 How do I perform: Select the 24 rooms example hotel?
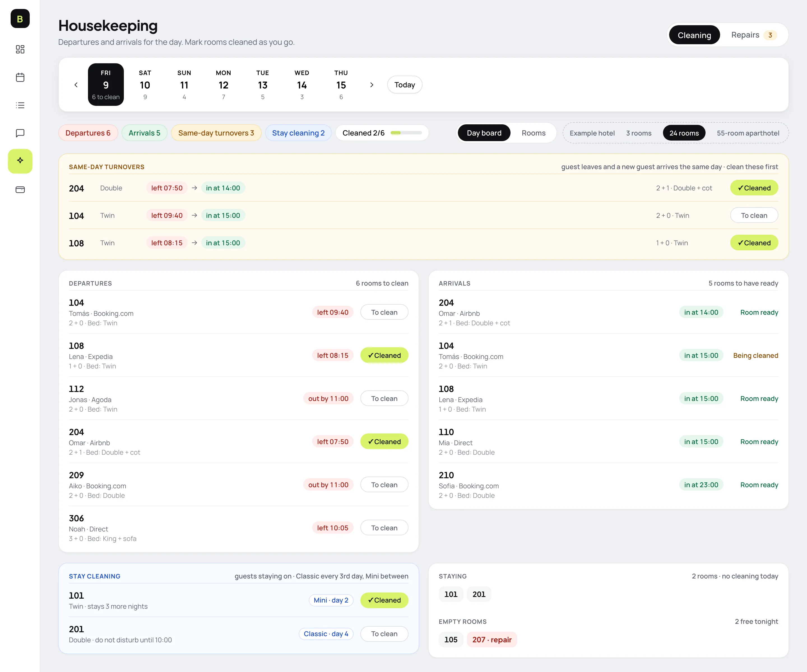click(x=684, y=133)
